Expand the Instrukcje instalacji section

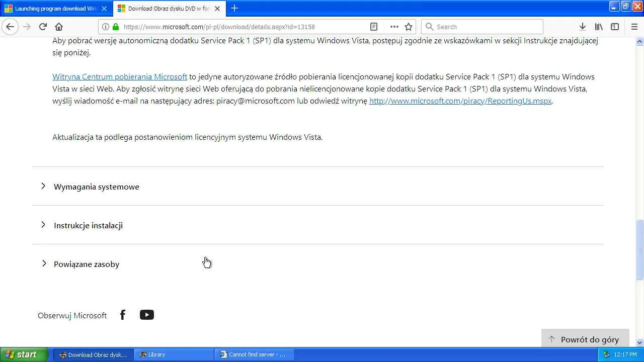[x=317, y=225]
